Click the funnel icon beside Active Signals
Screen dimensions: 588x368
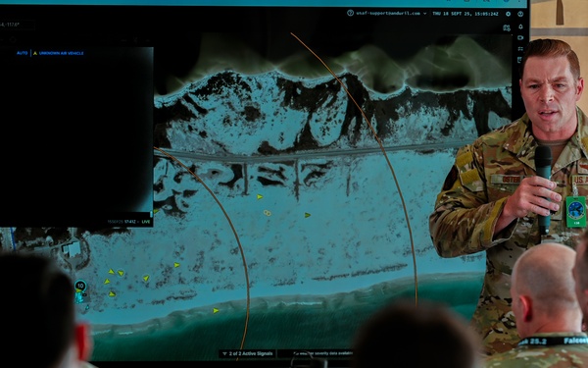coord(224,353)
